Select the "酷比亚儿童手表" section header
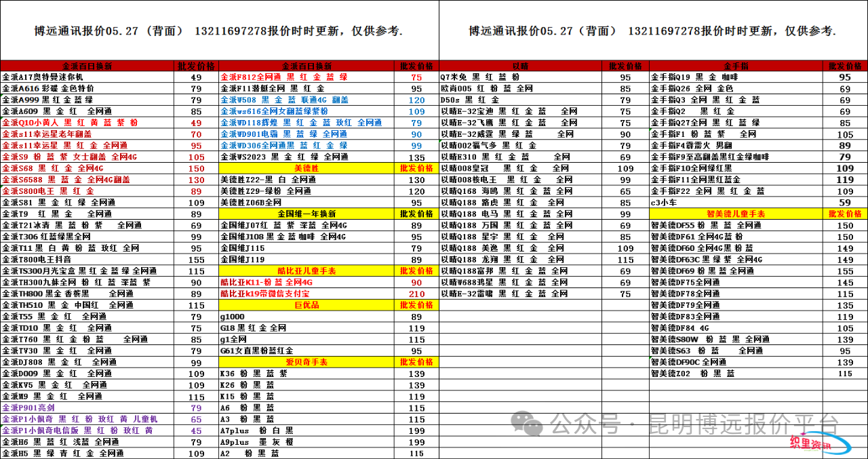The height and width of the screenshot is (459, 868). click(307, 271)
